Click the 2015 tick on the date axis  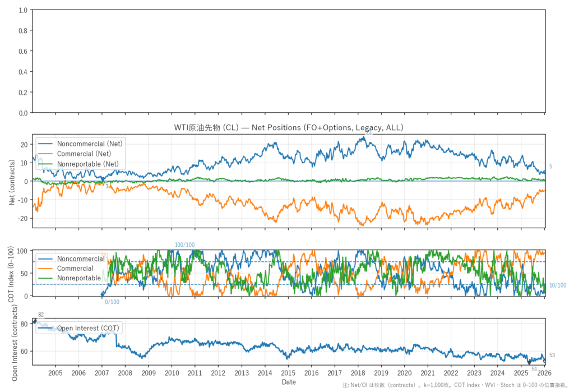pyautogui.click(x=288, y=372)
